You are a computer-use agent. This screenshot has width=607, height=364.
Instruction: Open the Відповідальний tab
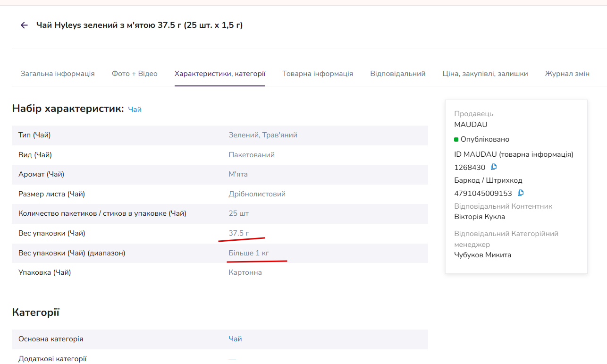[398, 74]
